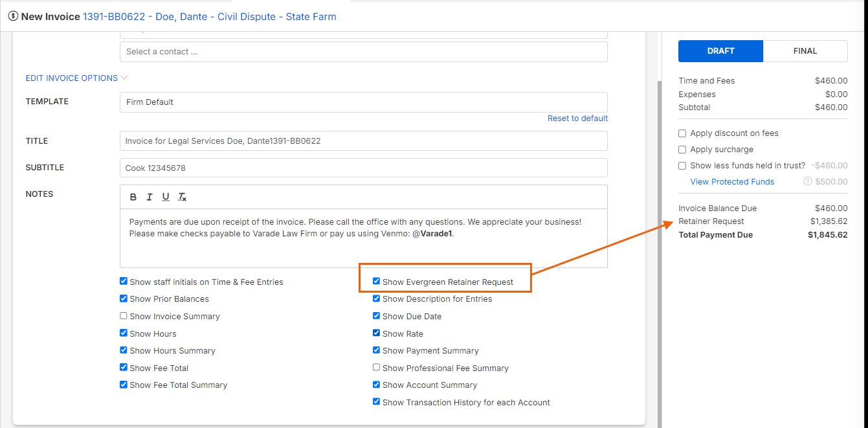Viewport: 868px width, 428px height.
Task: Switch to the Final tab
Action: pos(805,51)
